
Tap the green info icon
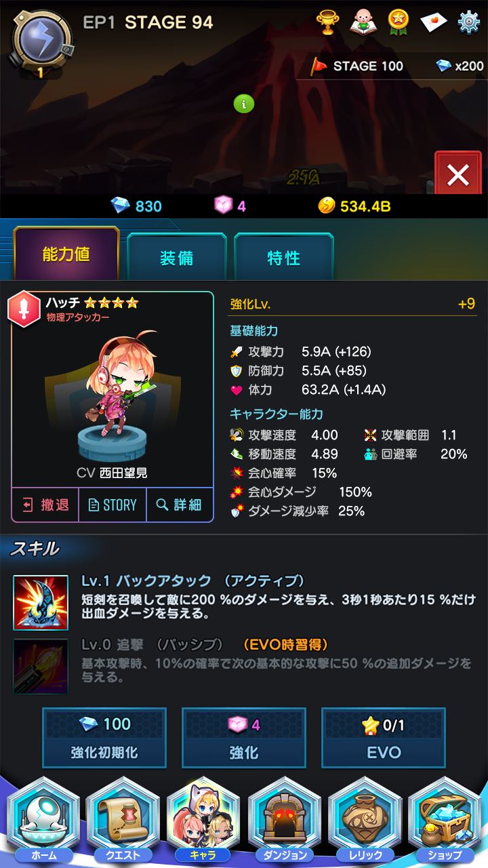click(243, 104)
